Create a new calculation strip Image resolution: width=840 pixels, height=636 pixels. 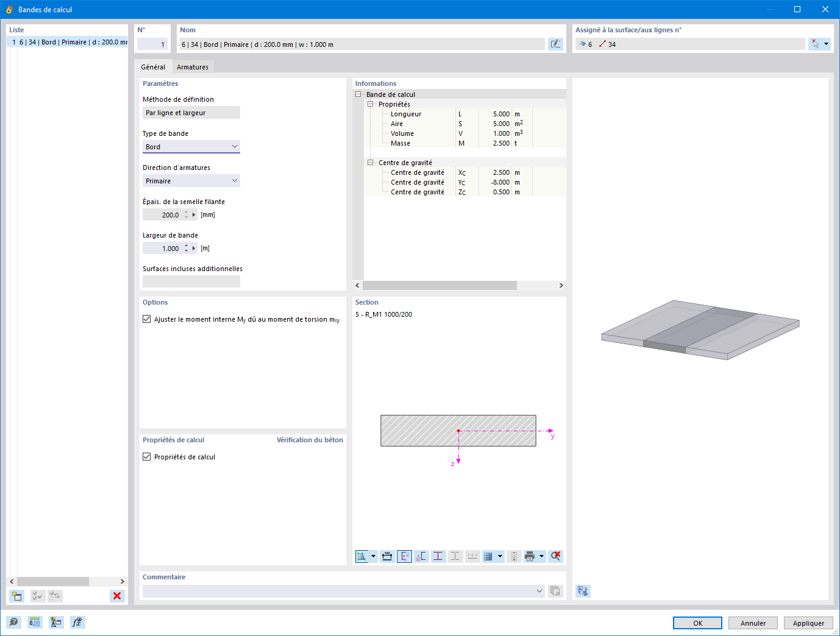tap(16, 596)
